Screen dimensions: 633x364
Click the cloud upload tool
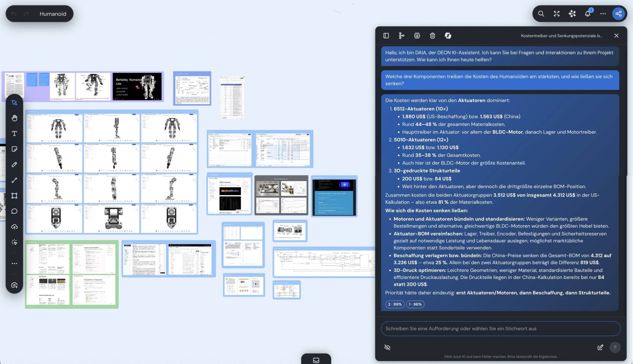14,227
